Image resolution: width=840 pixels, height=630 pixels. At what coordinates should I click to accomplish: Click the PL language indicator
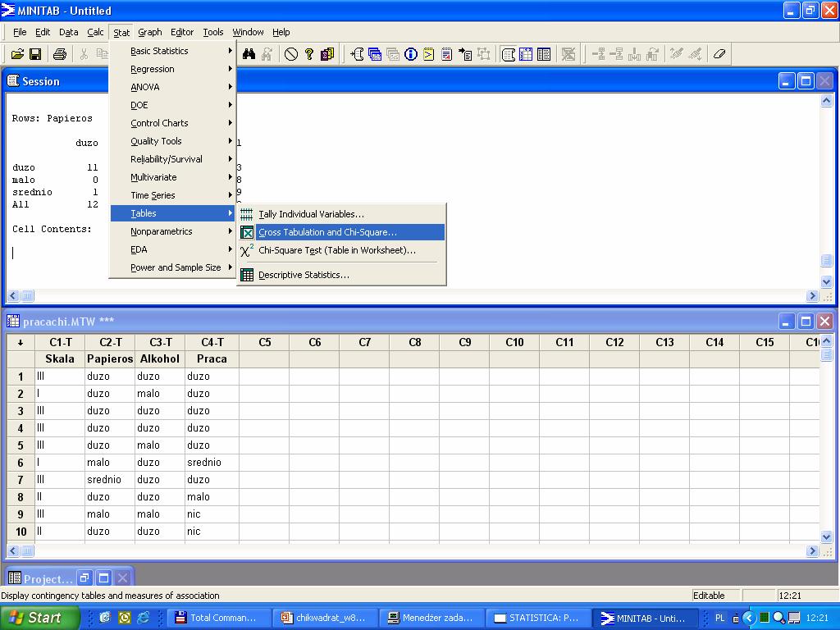click(x=719, y=618)
